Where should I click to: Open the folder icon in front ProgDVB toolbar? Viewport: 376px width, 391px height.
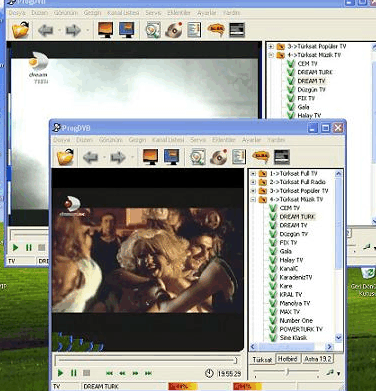65,157
